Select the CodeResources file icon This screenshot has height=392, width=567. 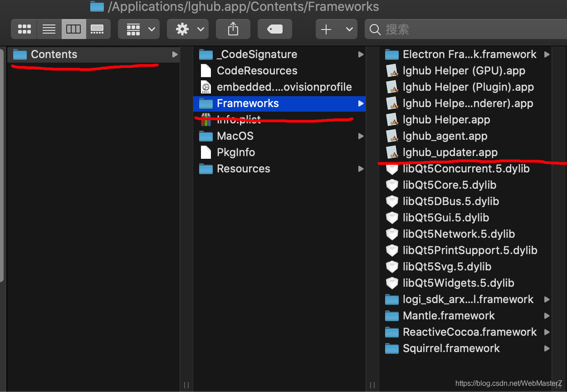[x=206, y=71]
